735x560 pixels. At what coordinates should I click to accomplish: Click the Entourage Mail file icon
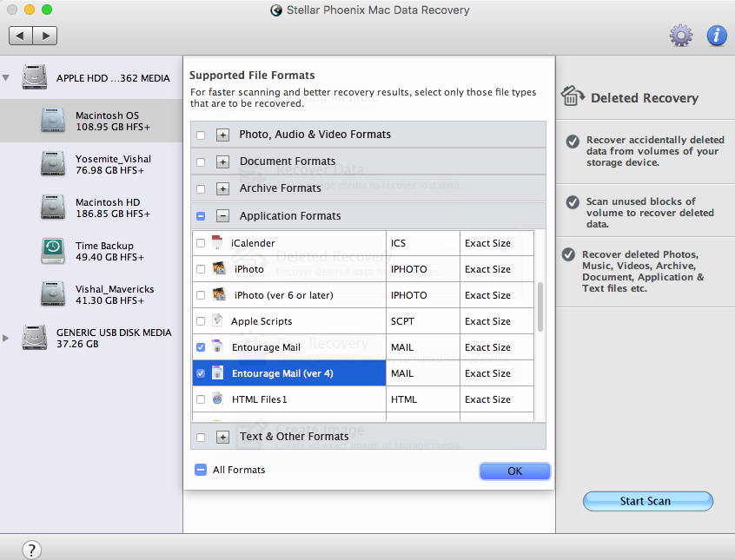pos(217,346)
